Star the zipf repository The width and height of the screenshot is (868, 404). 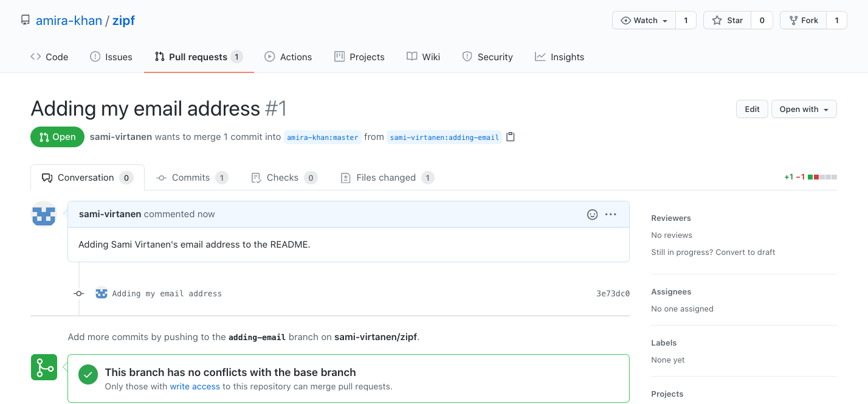tap(727, 20)
